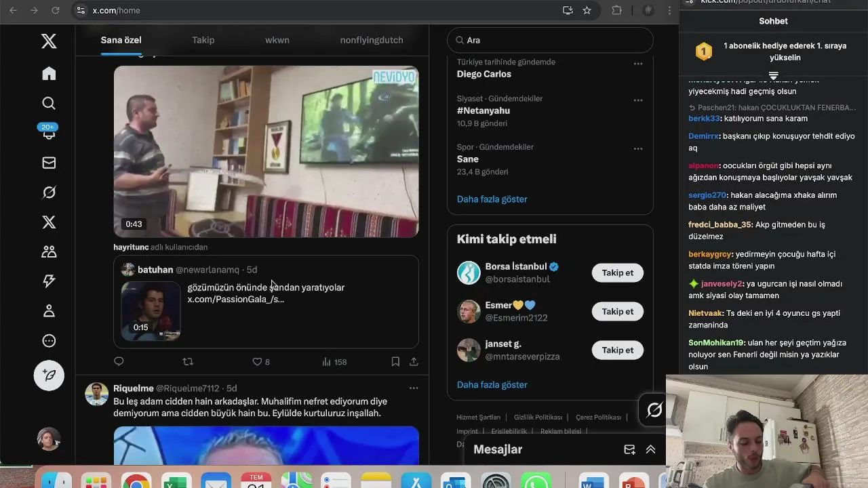The image size is (868, 488).
Task: Switch to the wkwn tab
Action: pyautogui.click(x=277, y=40)
